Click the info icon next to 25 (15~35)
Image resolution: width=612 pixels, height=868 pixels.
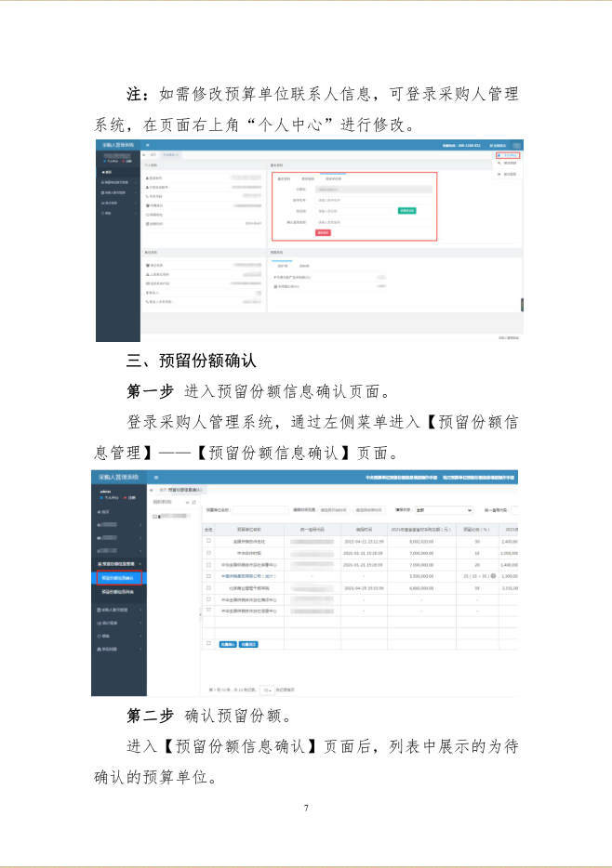tap(493, 576)
